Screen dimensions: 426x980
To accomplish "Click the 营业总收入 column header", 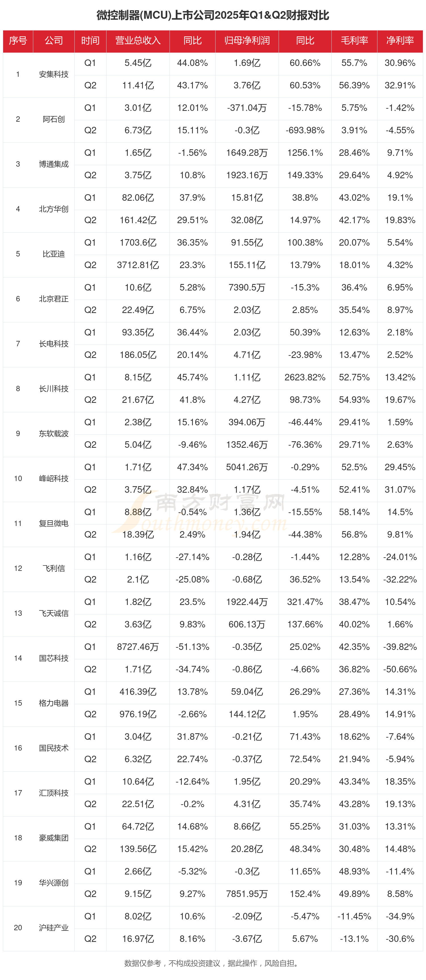I will click(137, 41).
